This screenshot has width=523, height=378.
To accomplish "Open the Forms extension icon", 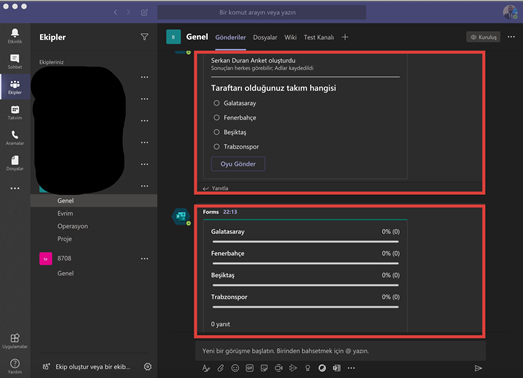I will (x=337, y=368).
